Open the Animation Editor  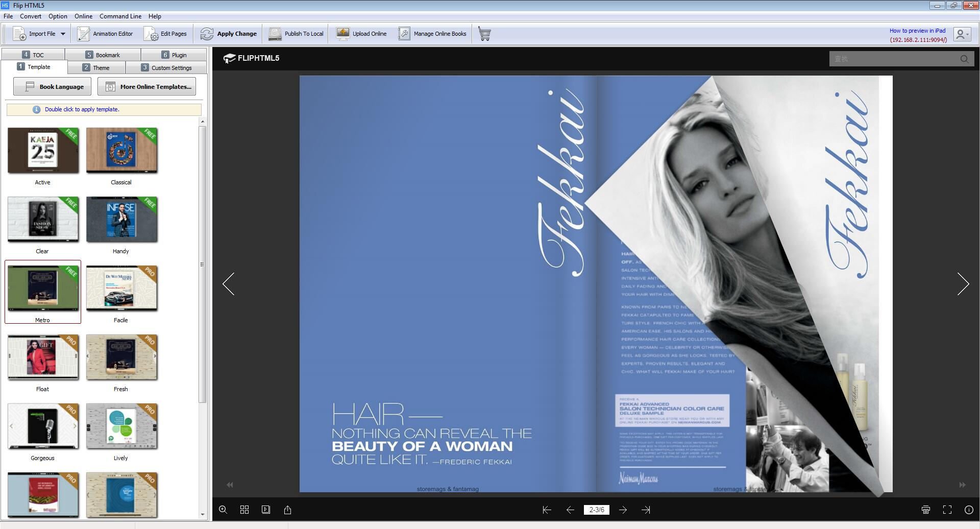coord(105,34)
